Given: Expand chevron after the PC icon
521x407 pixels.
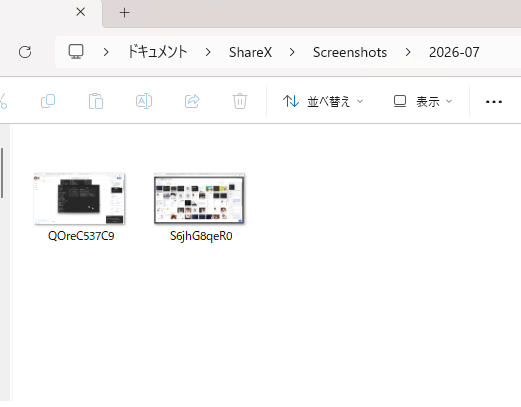Looking at the screenshot, I should [106, 52].
